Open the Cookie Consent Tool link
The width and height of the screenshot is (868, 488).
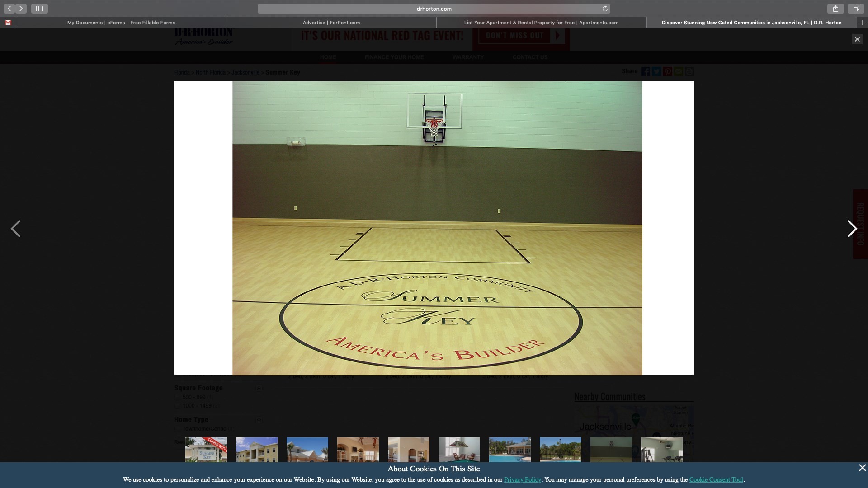pyautogui.click(x=716, y=480)
